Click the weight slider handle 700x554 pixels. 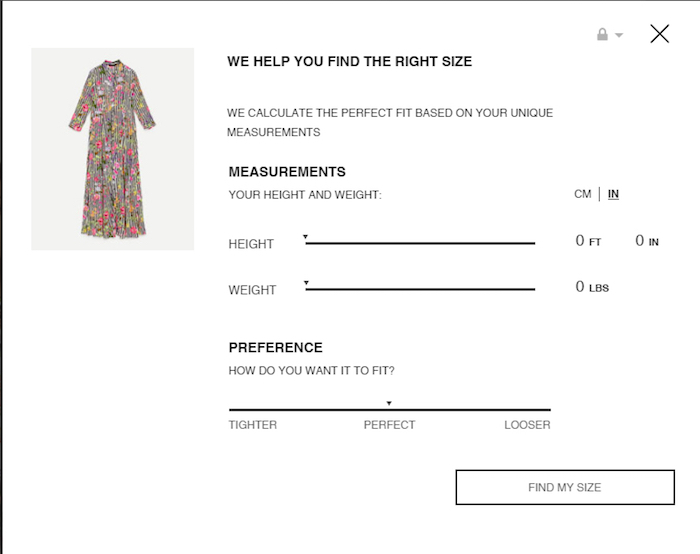306,286
